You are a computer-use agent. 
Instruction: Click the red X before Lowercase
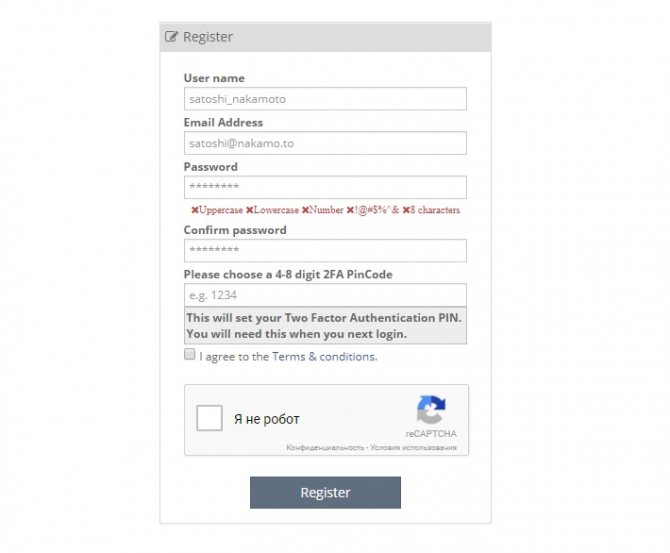pos(249,210)
